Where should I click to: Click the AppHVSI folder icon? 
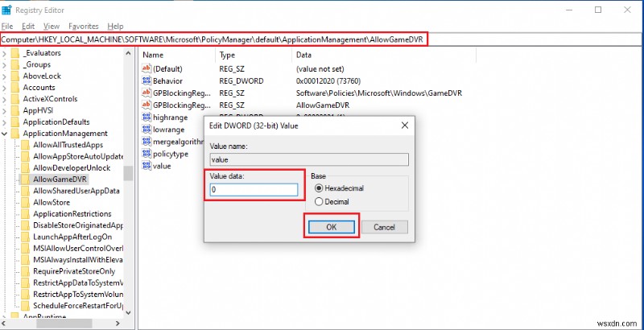point(15,110)
